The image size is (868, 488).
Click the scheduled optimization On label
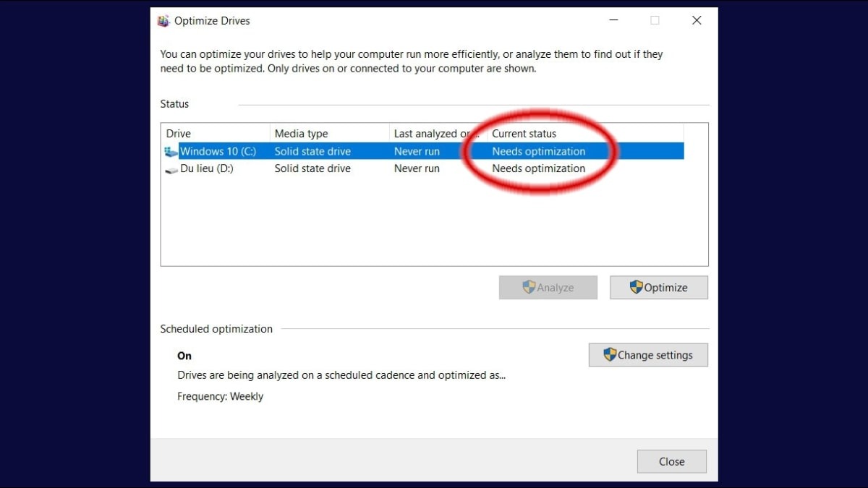[184, 356]
